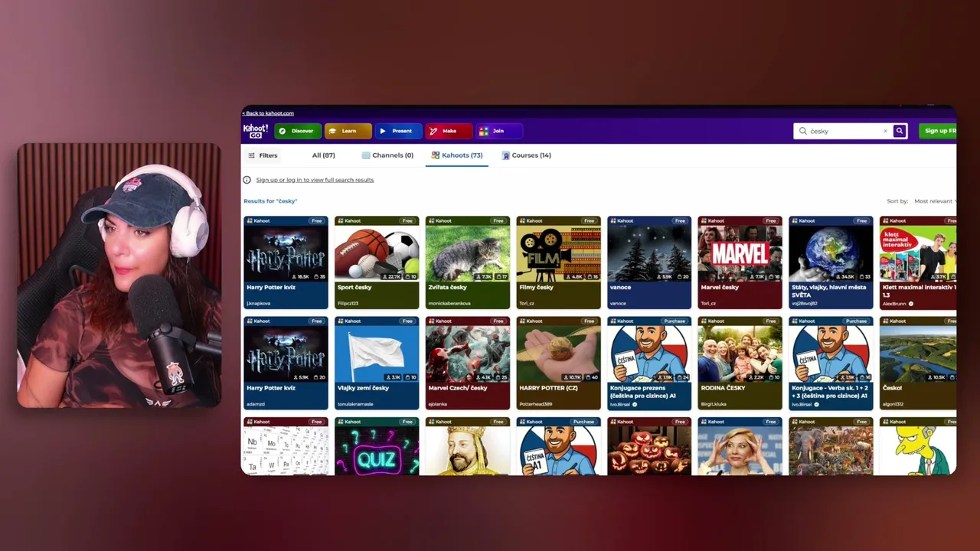Viewport: 980px width, 551px height.
Task: Click the author name Birgit.kluka
Action: coord(713,404)
